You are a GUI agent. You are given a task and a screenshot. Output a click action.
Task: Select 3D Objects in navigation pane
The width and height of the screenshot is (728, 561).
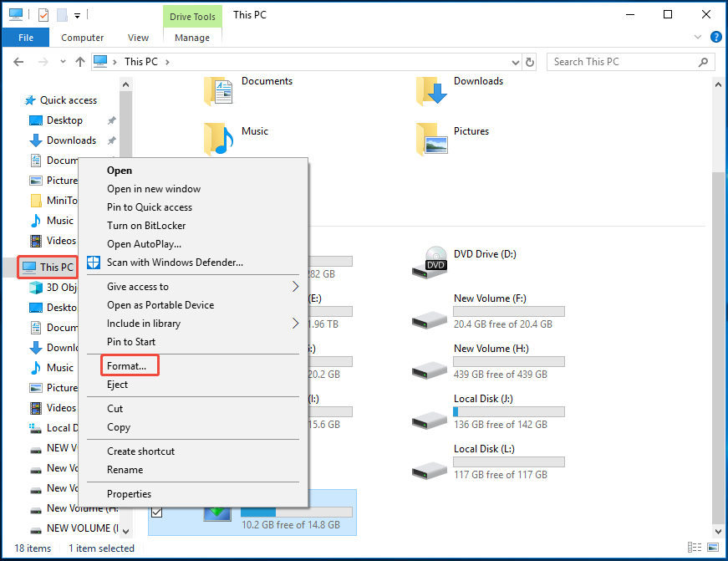[53, 288]
